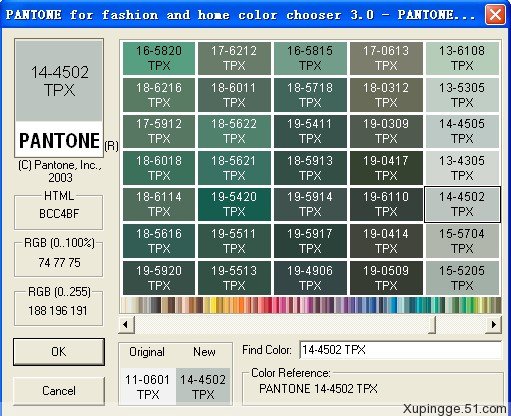Click the horizontal scrollbar thumb
This screenshot has width=511, height=416.
432,324
